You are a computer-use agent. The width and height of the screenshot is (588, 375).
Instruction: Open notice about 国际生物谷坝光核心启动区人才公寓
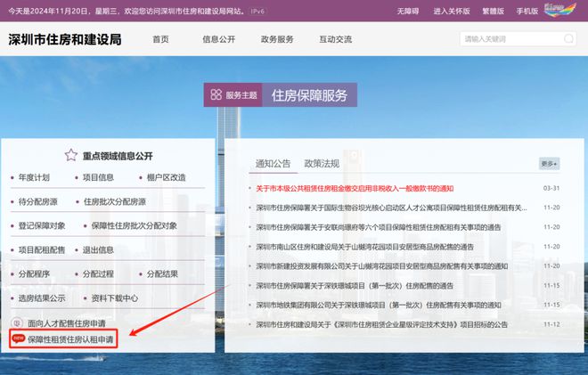(x=391, y=208)
